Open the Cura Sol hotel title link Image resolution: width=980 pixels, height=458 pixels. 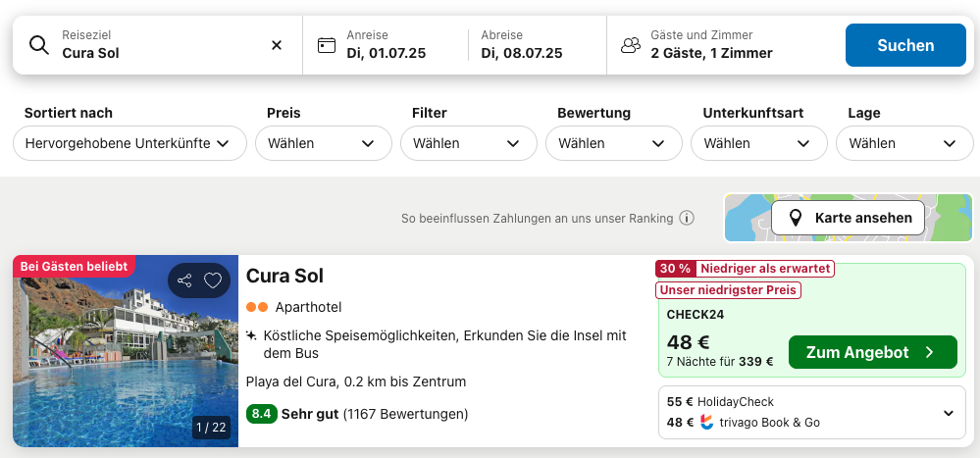[285, 276]
